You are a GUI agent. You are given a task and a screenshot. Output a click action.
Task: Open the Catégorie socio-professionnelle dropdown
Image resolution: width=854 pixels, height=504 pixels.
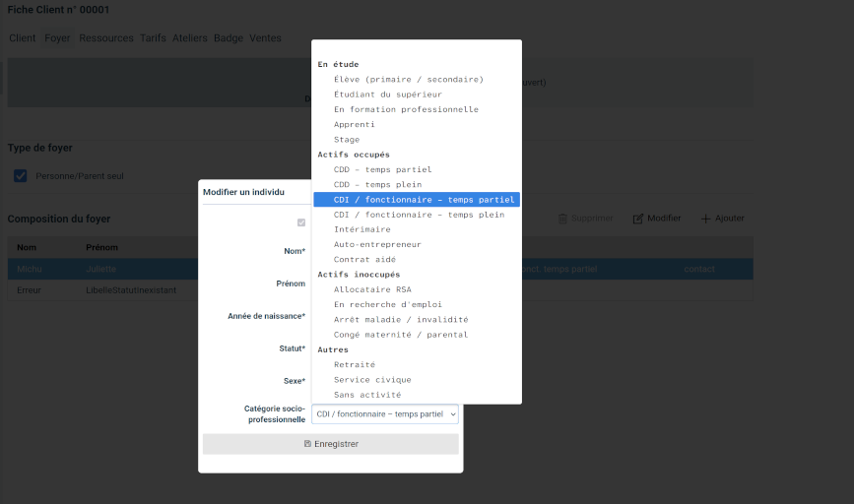[x=384, y=414]
